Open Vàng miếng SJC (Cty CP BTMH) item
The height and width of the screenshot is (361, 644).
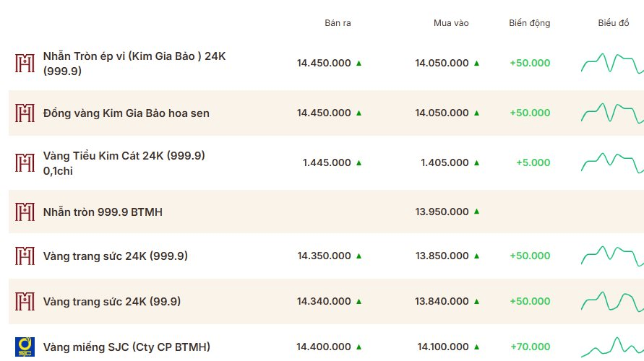pos(126,347)
